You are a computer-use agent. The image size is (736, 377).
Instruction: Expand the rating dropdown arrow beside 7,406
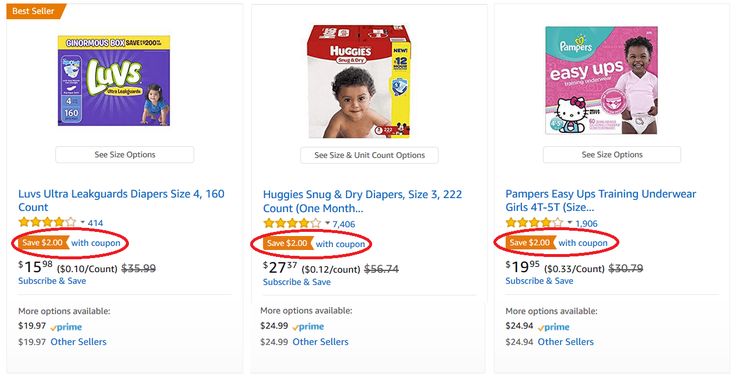[x=328, y=223]
